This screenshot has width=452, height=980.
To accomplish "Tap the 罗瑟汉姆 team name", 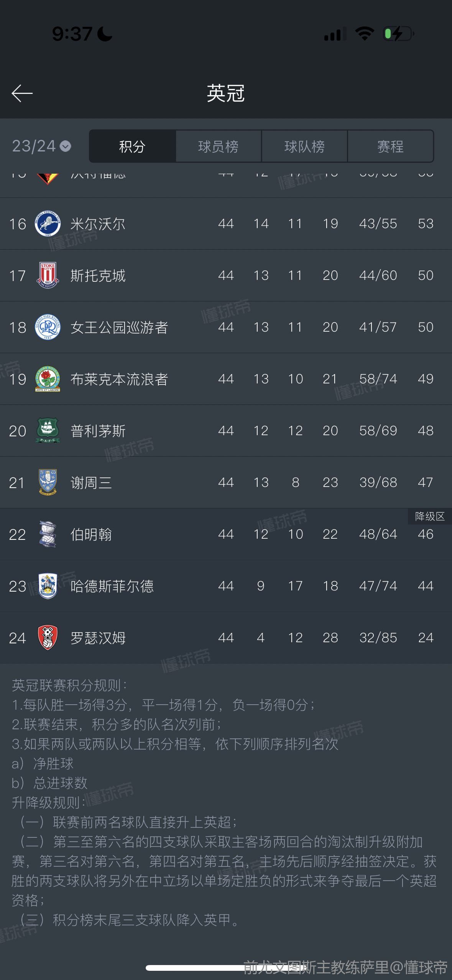I will pos(98,638).
